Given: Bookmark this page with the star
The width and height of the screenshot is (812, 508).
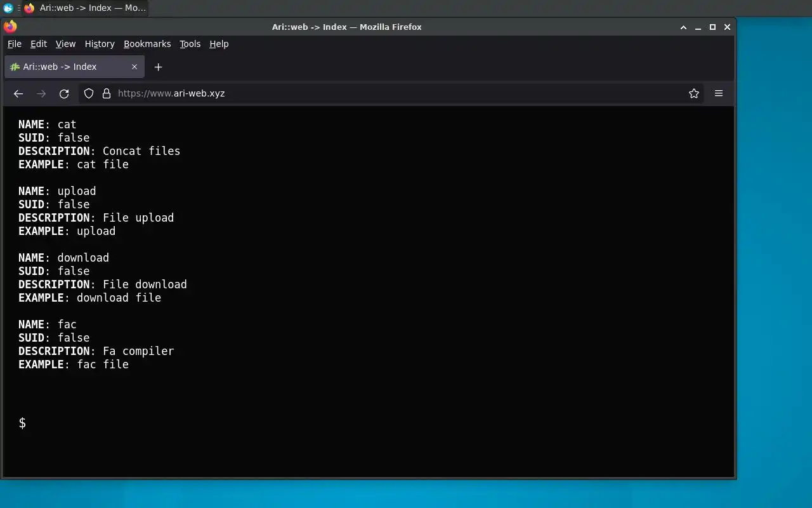Looking at the screenshot, I should click(694, 93).
